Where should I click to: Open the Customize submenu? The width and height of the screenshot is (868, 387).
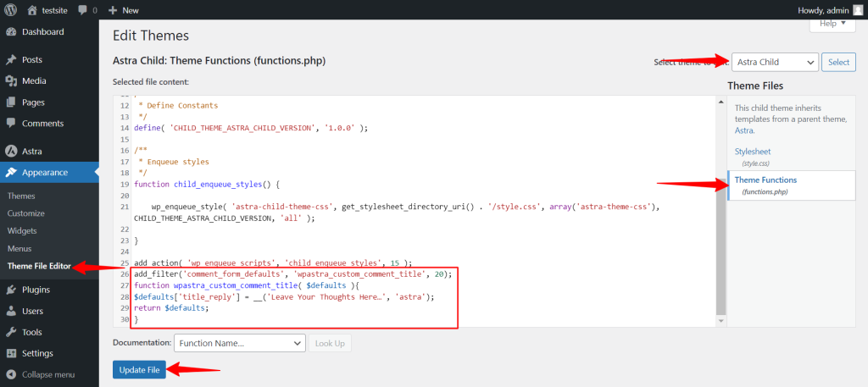click(26, 213)
